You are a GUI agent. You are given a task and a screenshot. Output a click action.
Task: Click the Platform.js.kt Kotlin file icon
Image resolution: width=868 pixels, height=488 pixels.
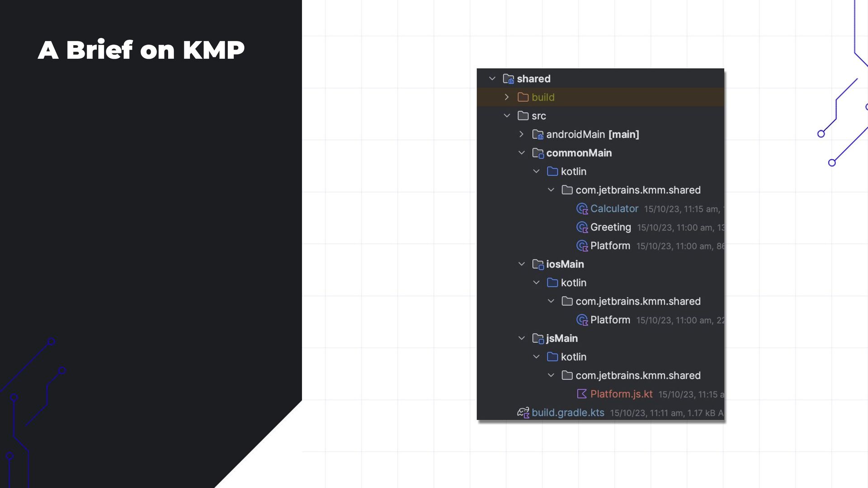[582, 394]
